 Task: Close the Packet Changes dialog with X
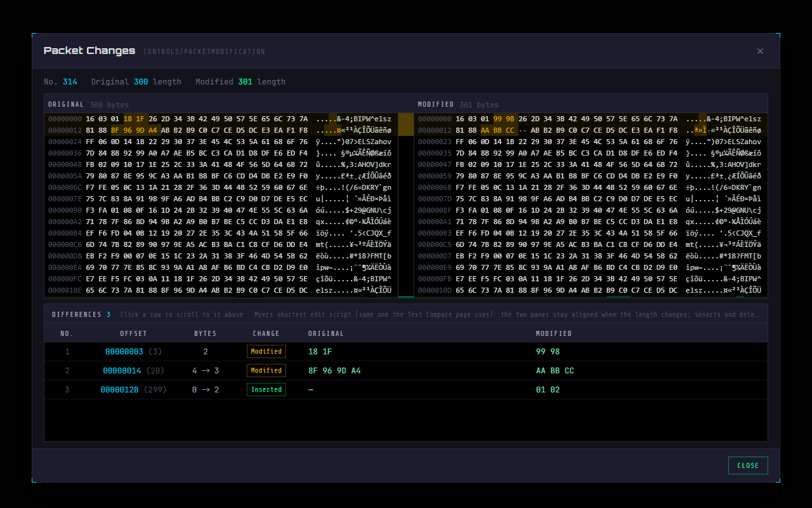click(760, 51)
